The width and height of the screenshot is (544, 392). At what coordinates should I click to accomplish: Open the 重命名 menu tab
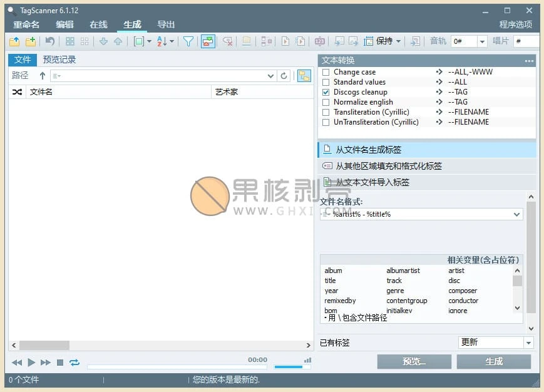26,24
